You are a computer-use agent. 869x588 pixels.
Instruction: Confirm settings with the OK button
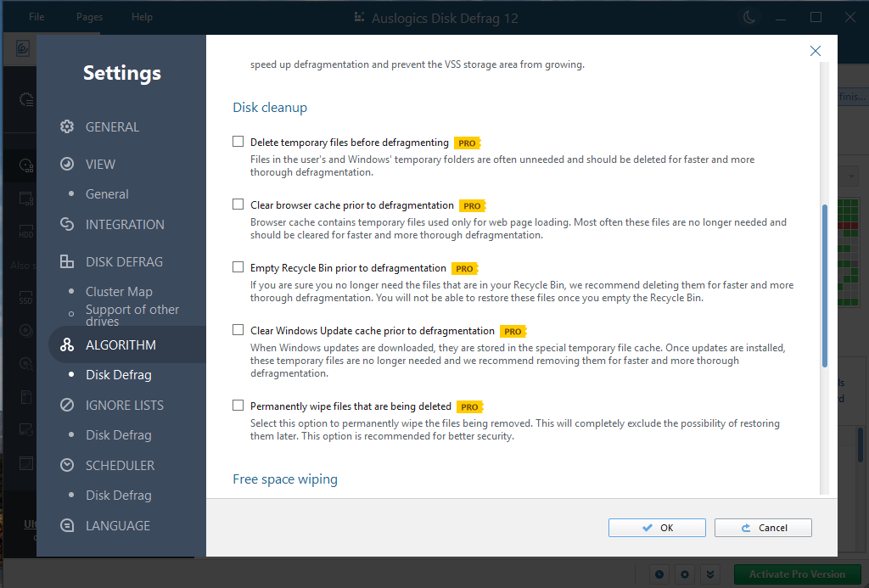point(657,528)
